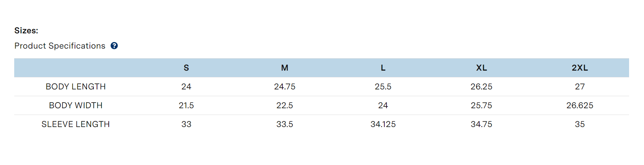Click body length value 25.5
This screenshot has height=165, width=644.
click(x=383, y=87)
